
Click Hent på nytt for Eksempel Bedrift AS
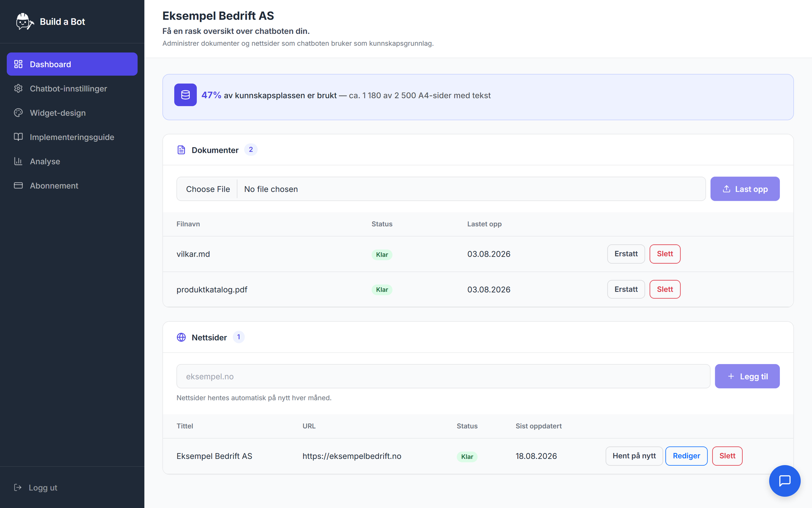pos(634,456)
